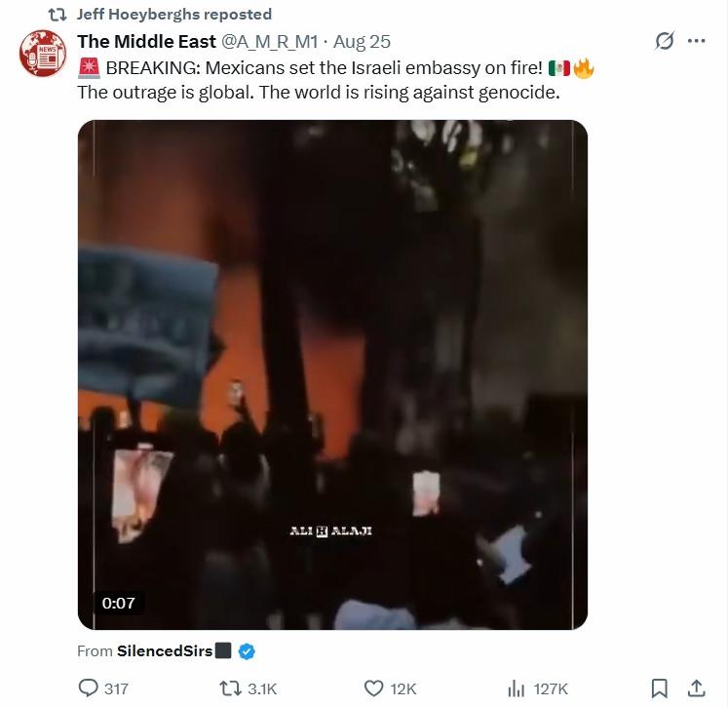
Task: Open The Middle East display name
Action: tap(147, 42)
